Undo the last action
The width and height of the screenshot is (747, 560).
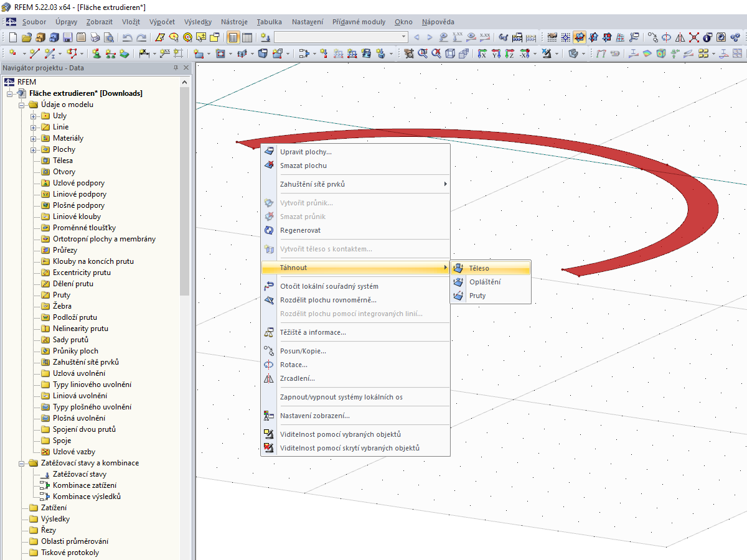click(x=127, y=37)
